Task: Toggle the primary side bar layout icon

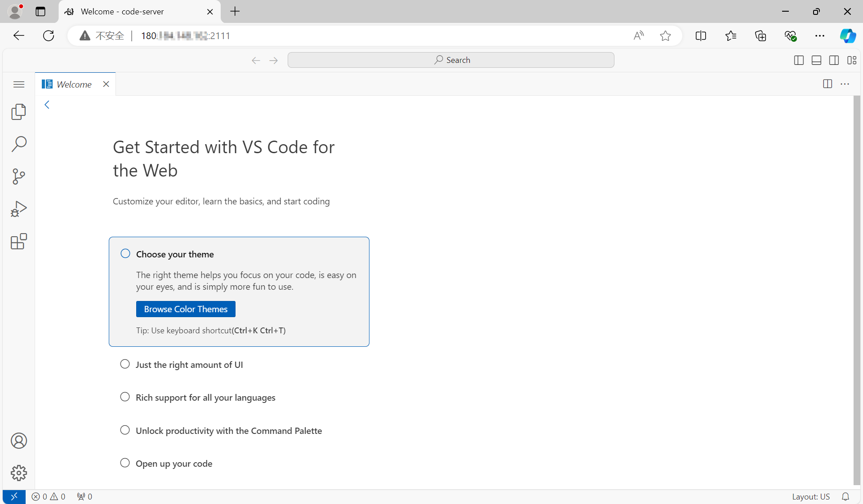Action: point(799,60)
